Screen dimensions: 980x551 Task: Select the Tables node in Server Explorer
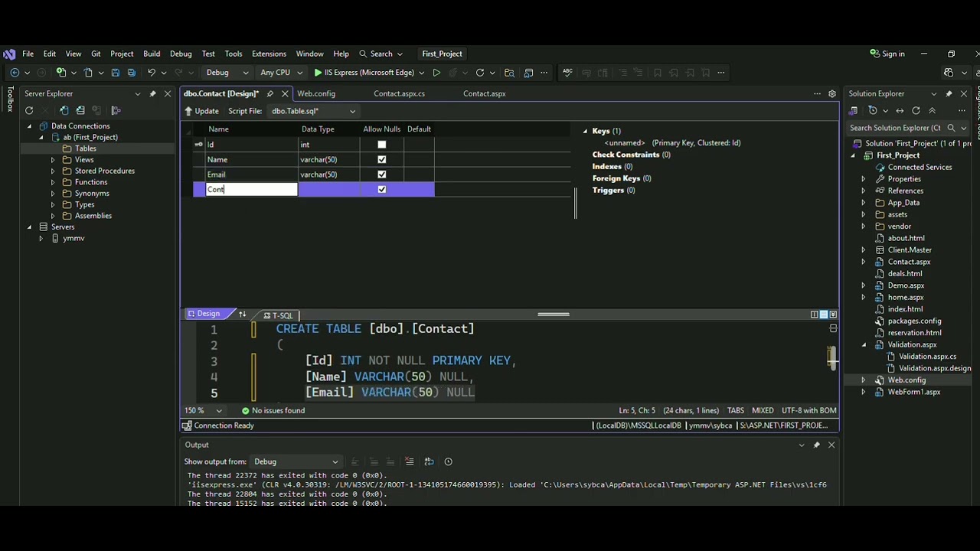pos(86,148)
